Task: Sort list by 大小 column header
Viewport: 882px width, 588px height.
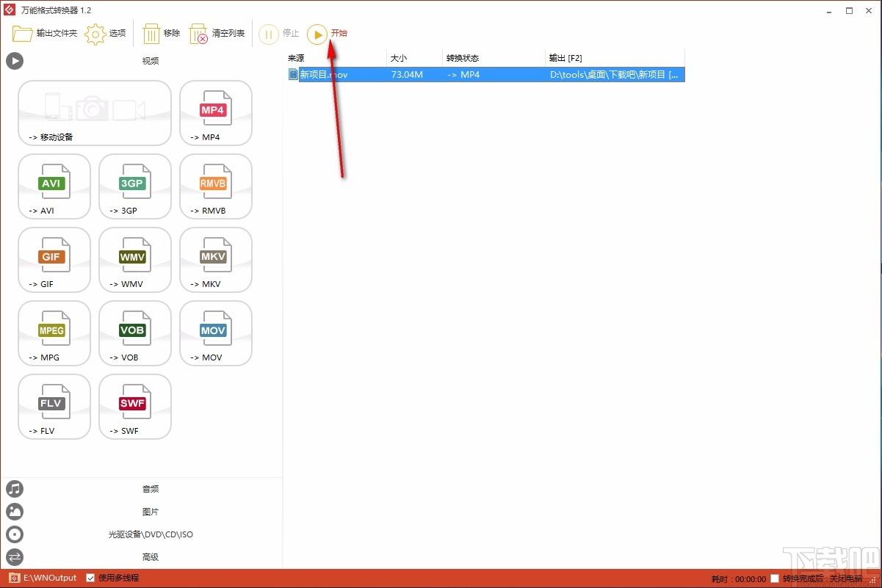Action: [414, 58]
